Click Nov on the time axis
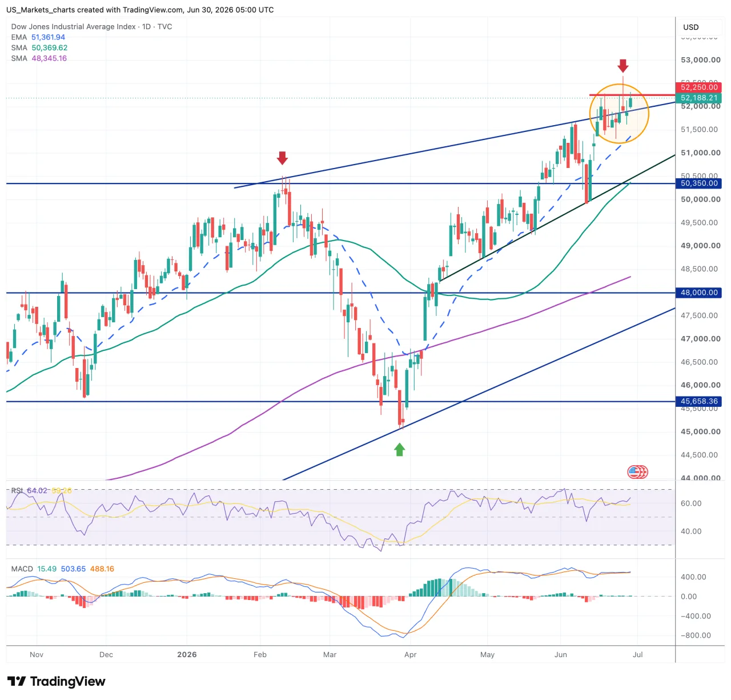The height and width of the screenshot is (700, 731). (37, 655)
